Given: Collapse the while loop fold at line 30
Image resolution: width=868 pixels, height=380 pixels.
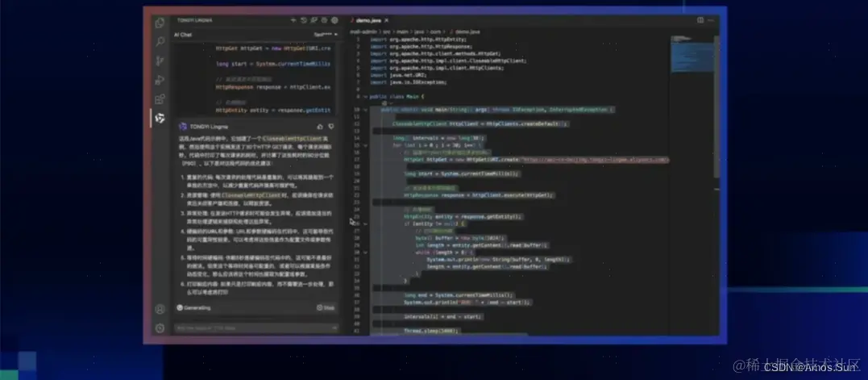Looking at the screenshot, I should [x=365, y=252].
